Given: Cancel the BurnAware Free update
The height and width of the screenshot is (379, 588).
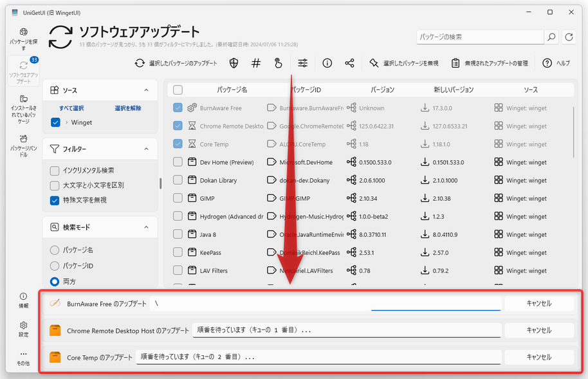Looking at the screenshot, I should (539, 303).
